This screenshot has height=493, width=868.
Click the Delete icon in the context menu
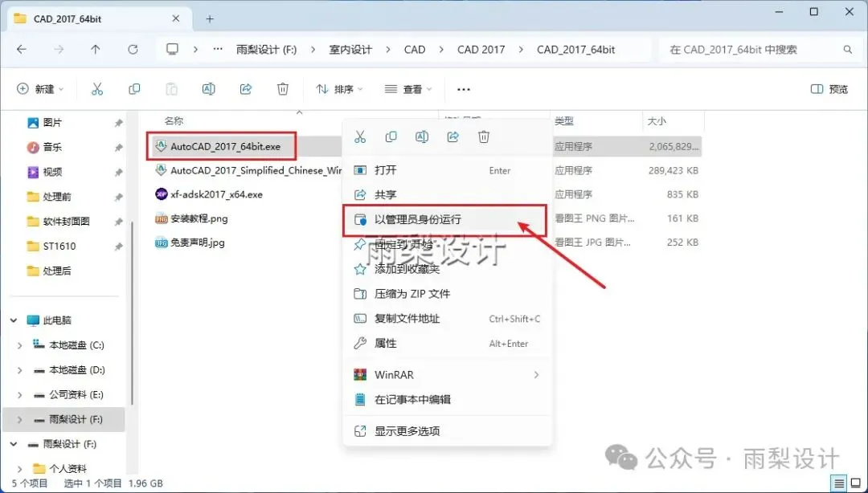point(484,136)
